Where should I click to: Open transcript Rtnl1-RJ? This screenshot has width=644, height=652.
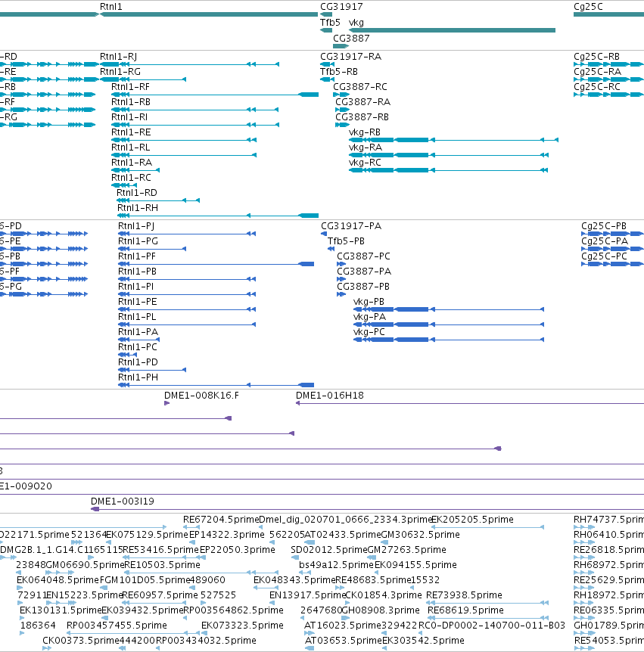point(118,57)
